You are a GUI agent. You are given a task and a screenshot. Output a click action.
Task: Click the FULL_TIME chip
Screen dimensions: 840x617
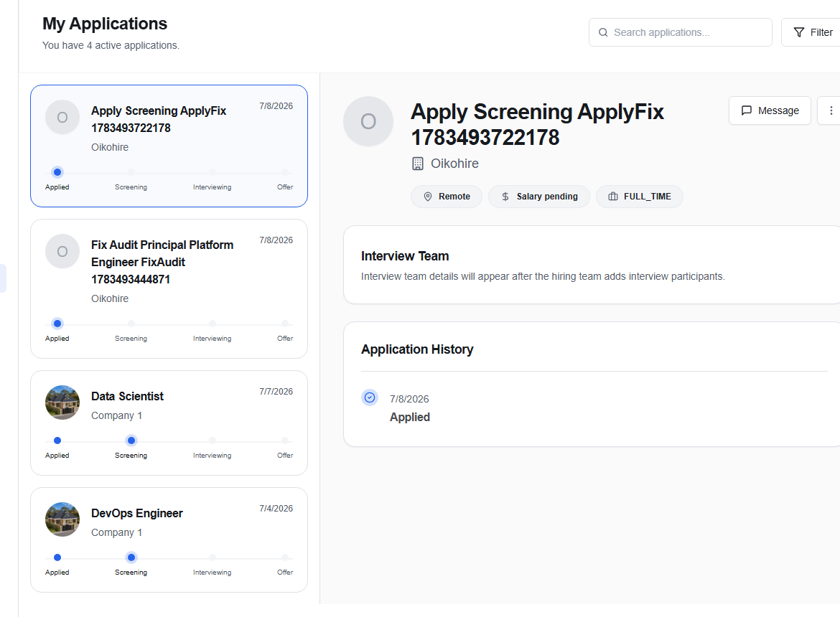click(x=640, y=197)
